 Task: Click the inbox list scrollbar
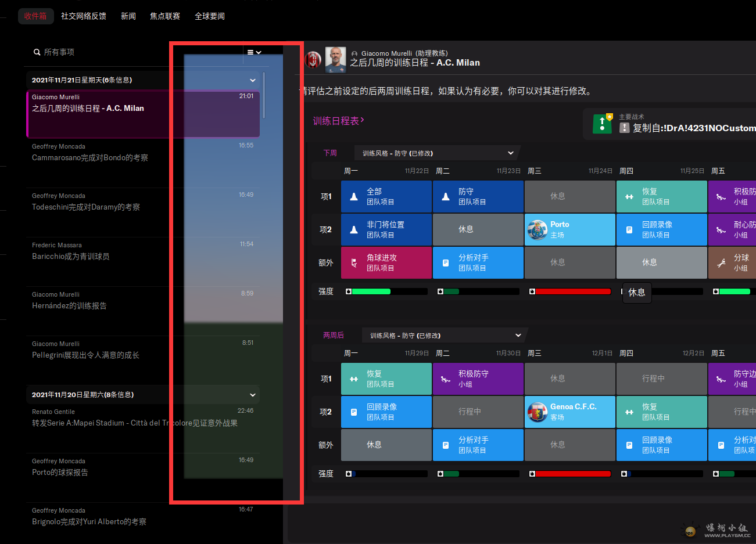(264, 95)
